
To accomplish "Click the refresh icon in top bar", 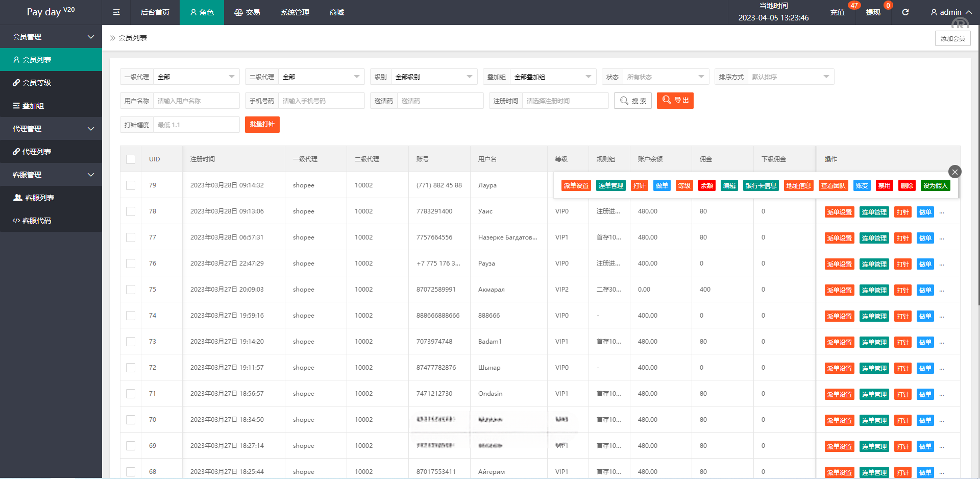I will click(905, 12).
